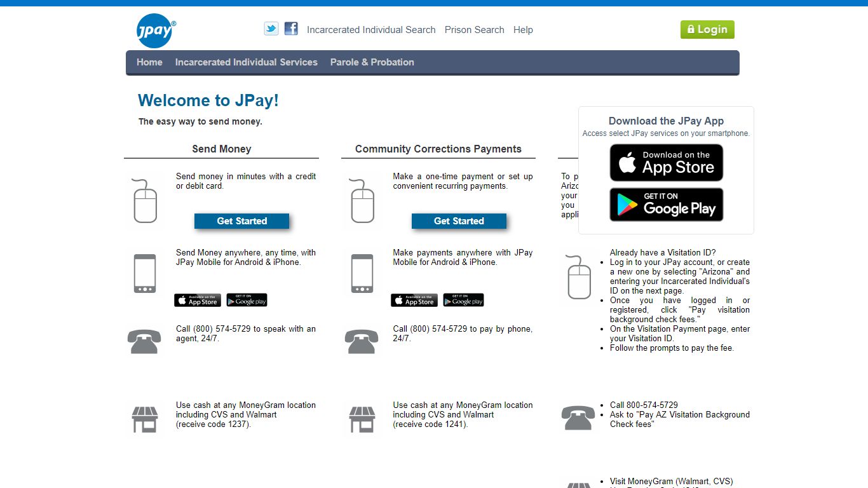Open Parole & Probation menu
The width and height of the screenshot is (868, 488).
[x=372, y=62]
